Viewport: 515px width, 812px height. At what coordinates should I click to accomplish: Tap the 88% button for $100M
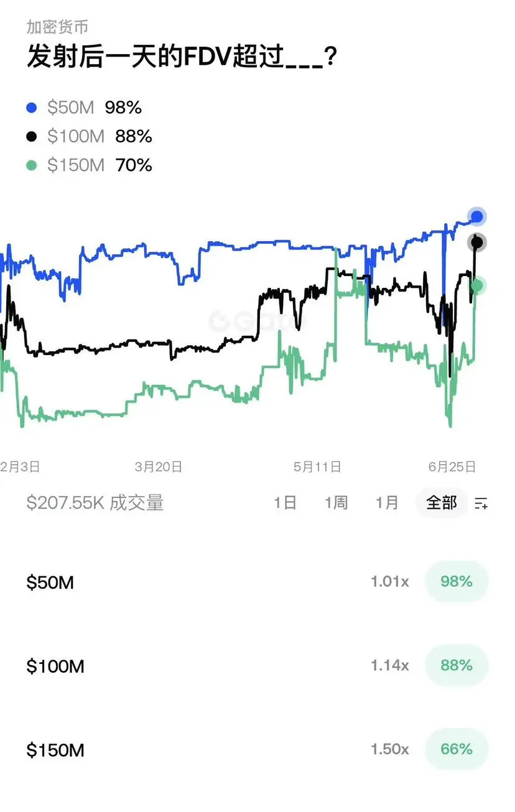pyautogui.click(x=457, y=666)
